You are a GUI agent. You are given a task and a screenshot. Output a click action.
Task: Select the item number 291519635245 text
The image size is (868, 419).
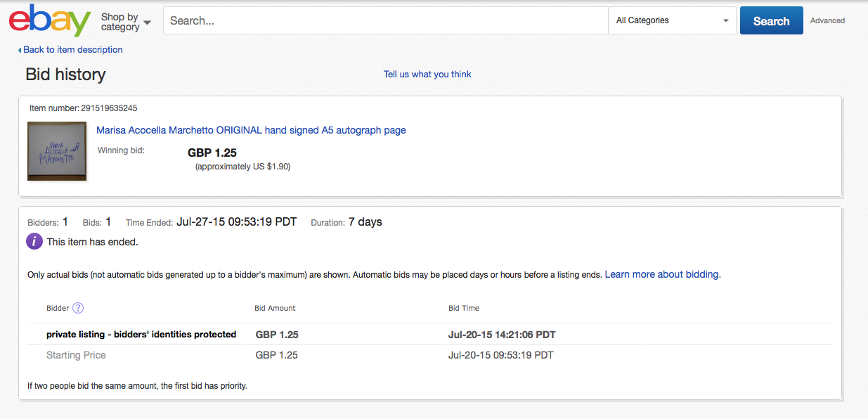point(109,108)
